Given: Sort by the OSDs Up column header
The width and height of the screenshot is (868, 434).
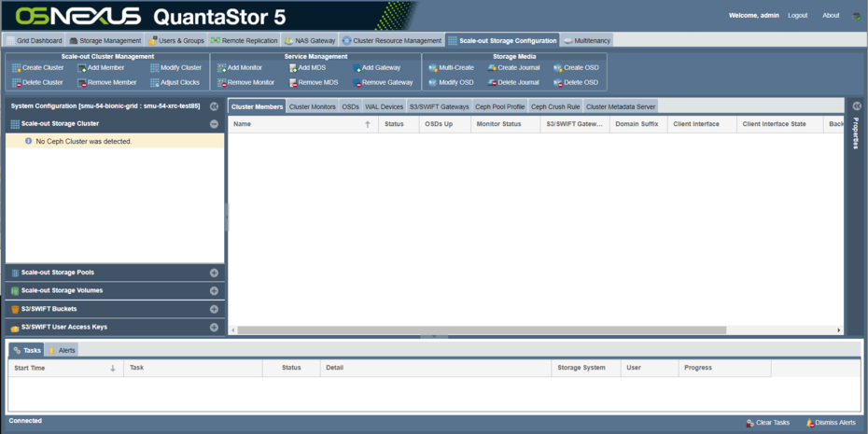Looking at the screenshot, I should pos(445,124).
